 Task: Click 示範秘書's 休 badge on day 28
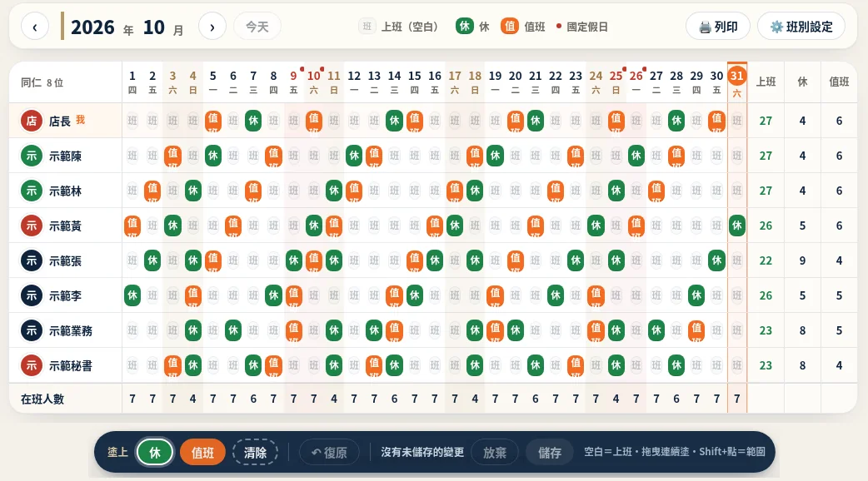point(676,364)
